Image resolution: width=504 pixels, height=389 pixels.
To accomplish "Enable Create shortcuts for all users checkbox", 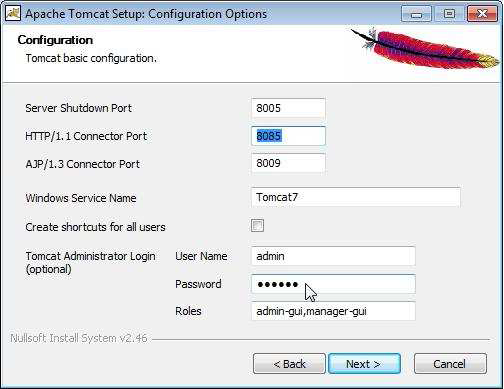I will click(257, 226).
